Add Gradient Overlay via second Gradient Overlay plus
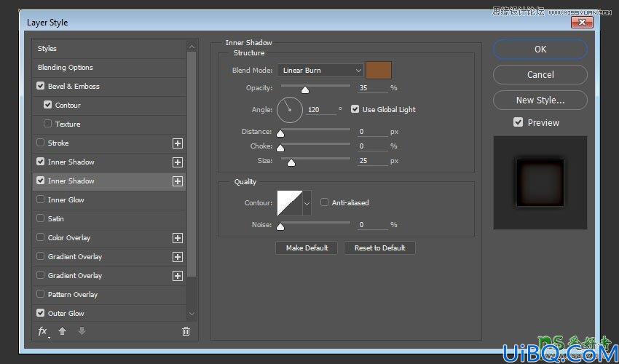Screen dimensions: 619x364 pos(178,276)
